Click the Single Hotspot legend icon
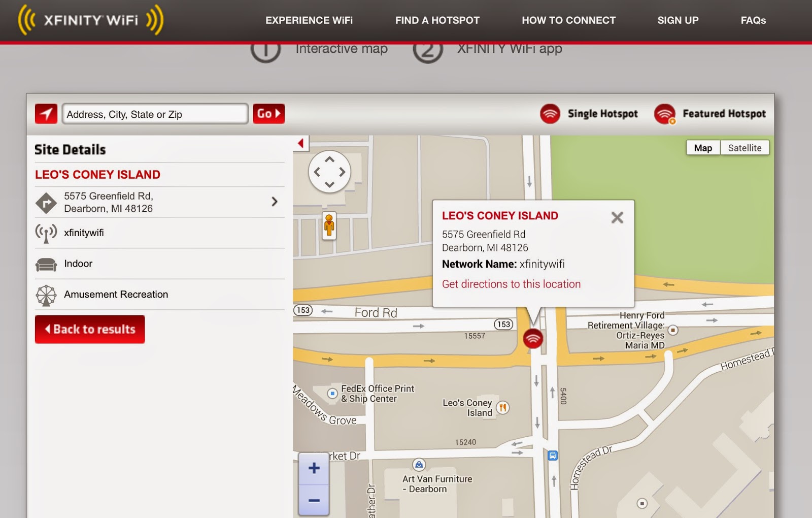This screenshot has width=812, height=518. pos(550,114)
